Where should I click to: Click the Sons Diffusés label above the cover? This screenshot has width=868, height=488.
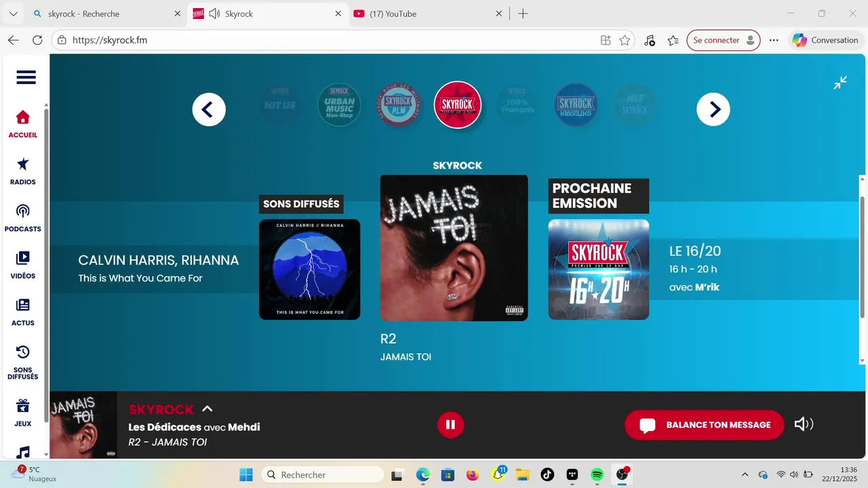(x=301, y=204)
